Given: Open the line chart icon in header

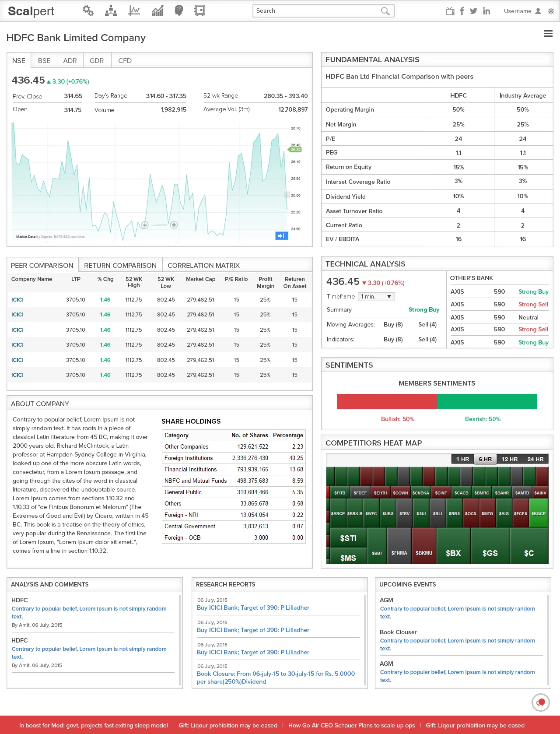Looking at the screenshot, I should pyautogui.click(x=134, y=11).
